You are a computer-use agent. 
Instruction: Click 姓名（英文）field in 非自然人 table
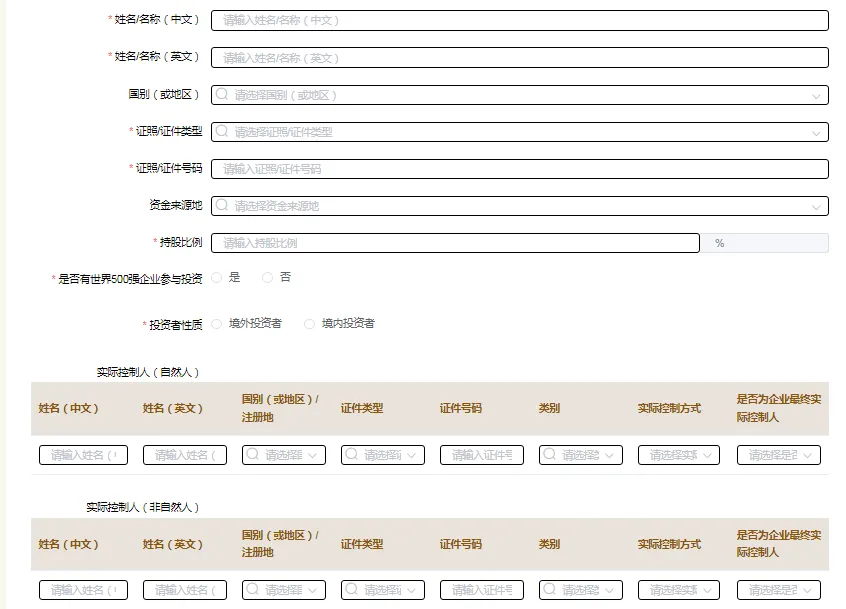(x=185, y=590)
